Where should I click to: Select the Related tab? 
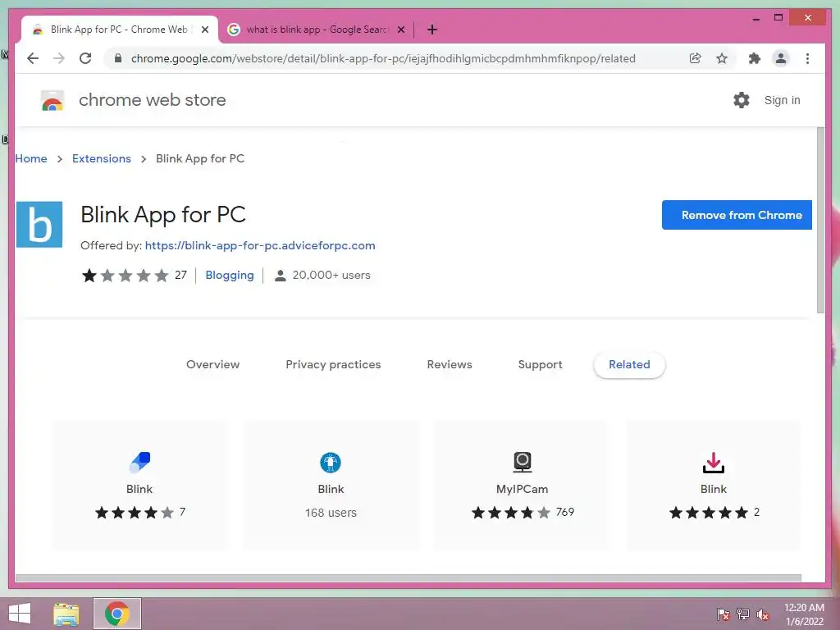pyautogui.click(x=629, y=365)
